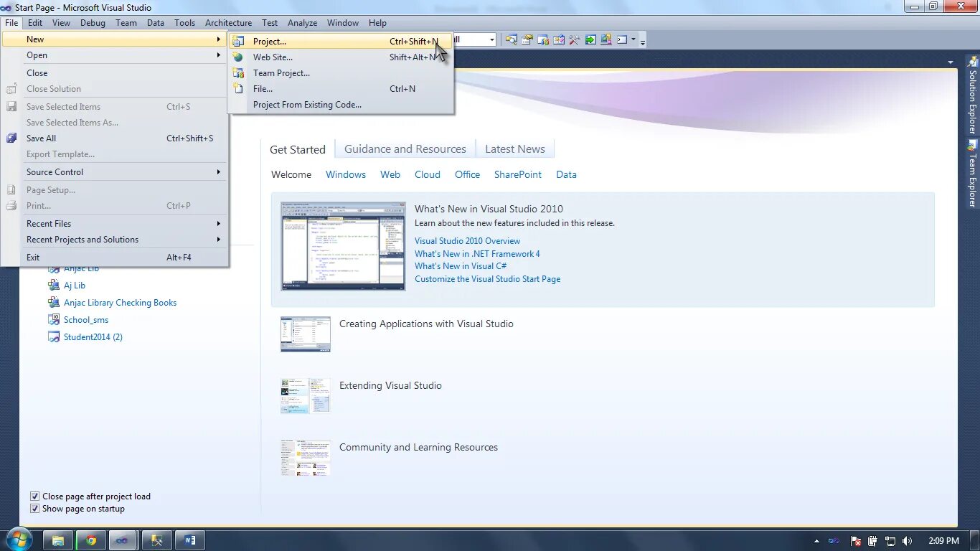
Task: Click the Start Page green arrow icon
Action: click(x=590, y=39)
